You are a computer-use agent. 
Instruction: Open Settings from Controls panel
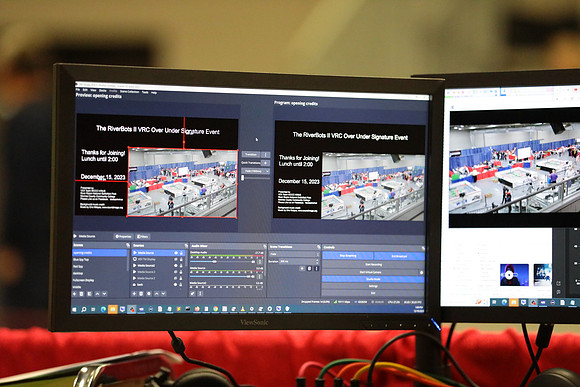pos(373,286)
